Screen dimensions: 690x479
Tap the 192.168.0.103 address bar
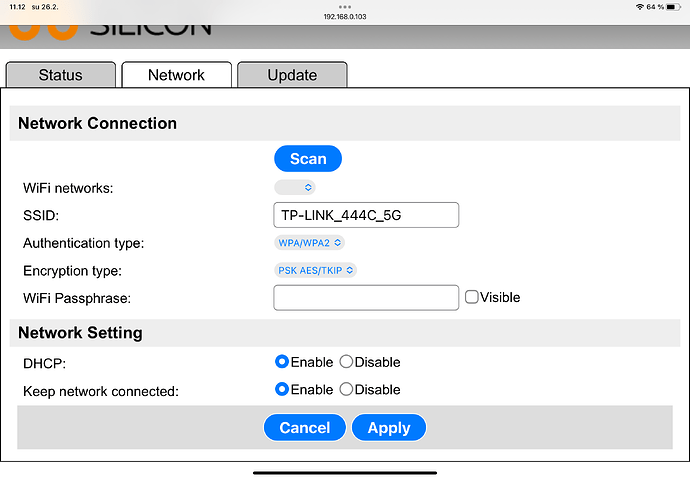click(345, 17)
